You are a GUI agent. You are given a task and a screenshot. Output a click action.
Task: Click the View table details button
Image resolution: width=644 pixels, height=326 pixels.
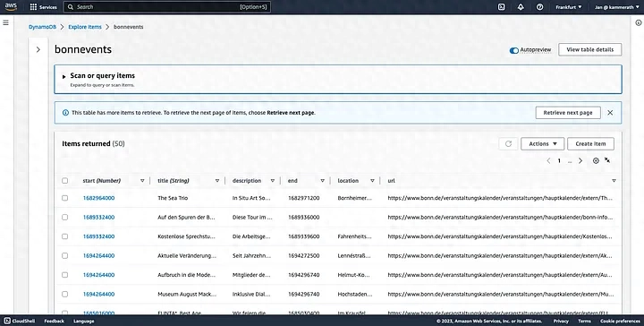pos(589,49)
